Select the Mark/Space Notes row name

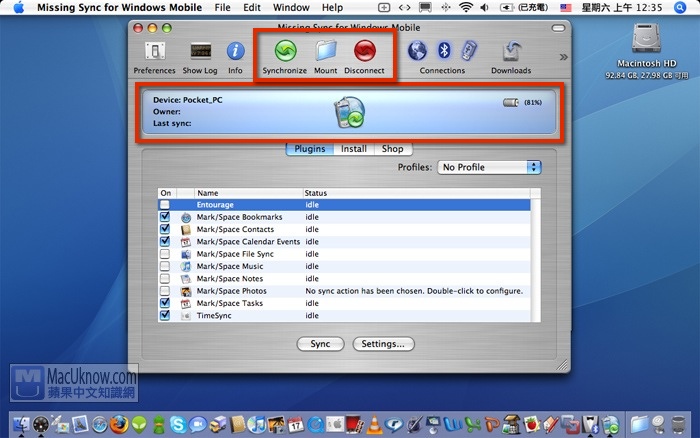pos(230,279)
